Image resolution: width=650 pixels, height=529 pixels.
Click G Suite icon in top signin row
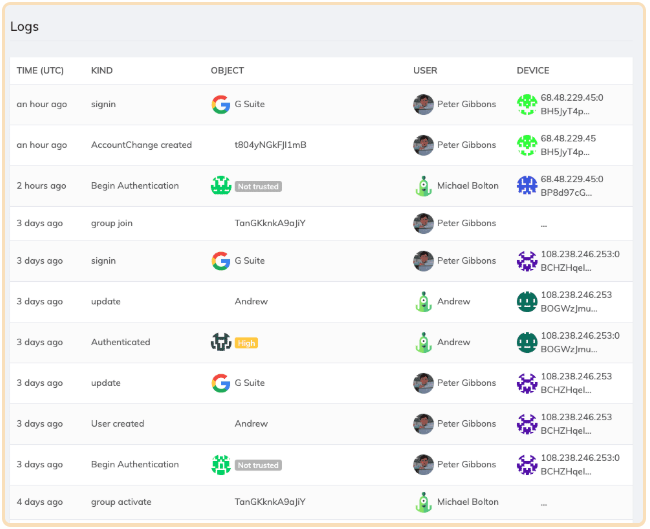point(220,104)
